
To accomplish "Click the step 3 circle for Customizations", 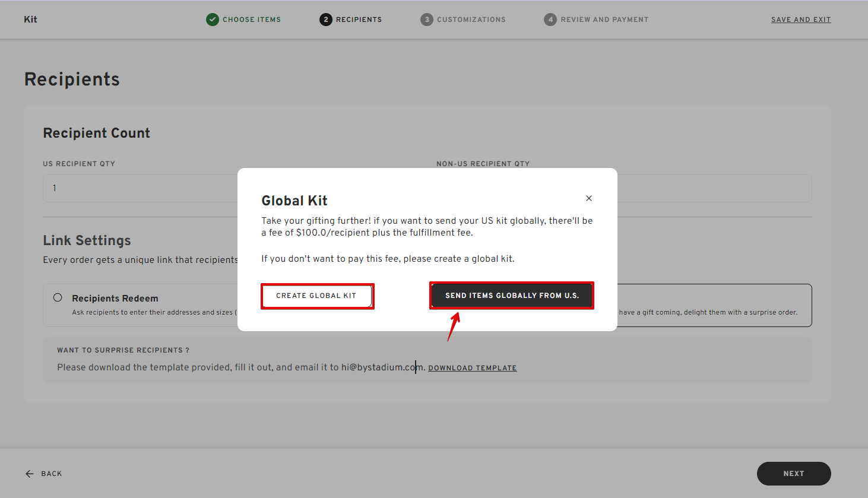I will [426, 20].
